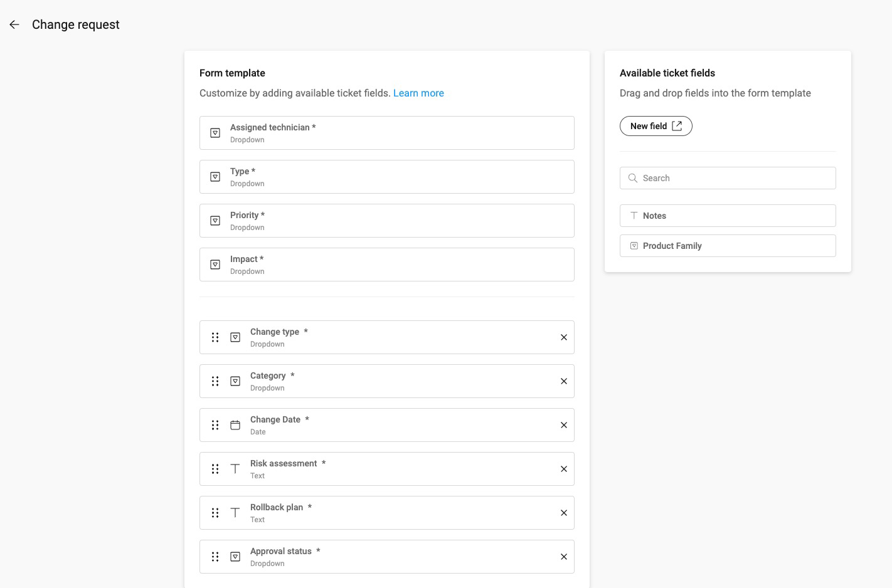
Task: Select the Product Family available field
Action: (728, 246)
